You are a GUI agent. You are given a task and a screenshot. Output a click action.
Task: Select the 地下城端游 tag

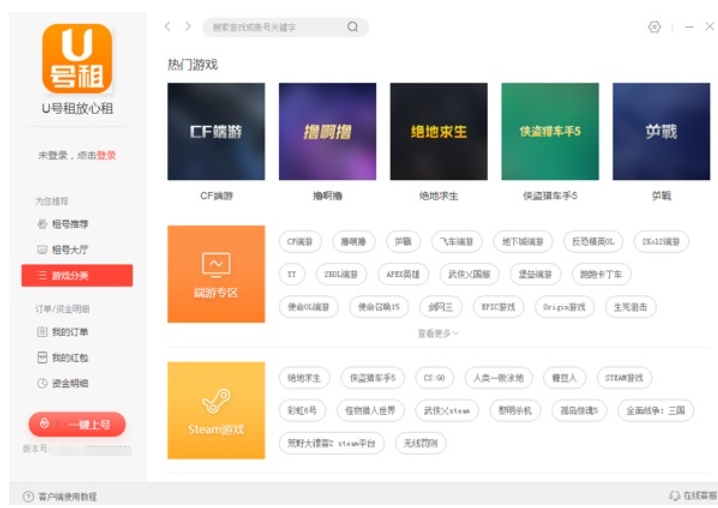pos(522,241)
